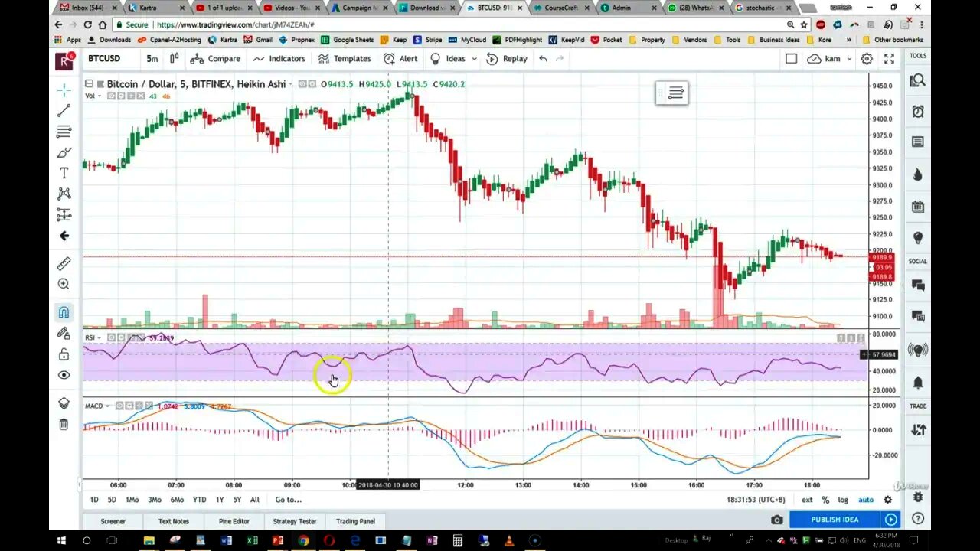Open the candle chart style icon
Image resolution: width=980 pixels, height=551 pixels.
pyautogui.click(x=175, y=58)
